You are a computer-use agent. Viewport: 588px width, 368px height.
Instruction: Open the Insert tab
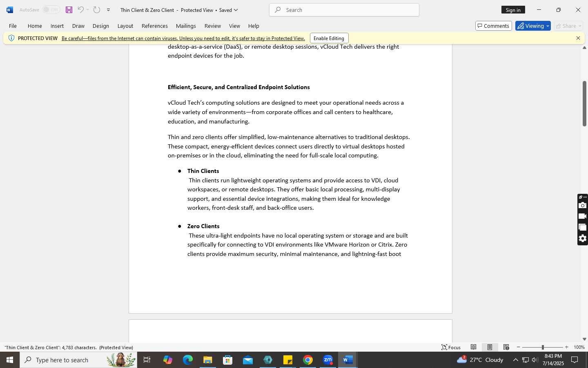pyautogui.click(x=57, y=26)
